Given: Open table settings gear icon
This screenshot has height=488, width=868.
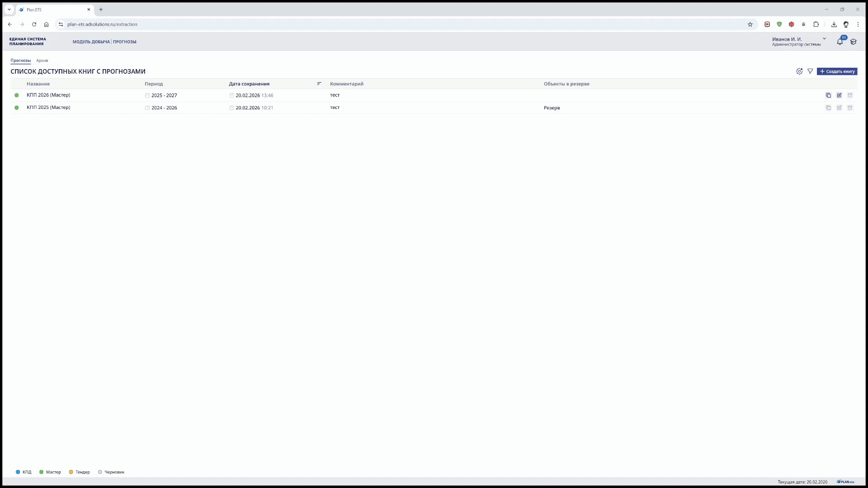Looking at the screenshot, I should pos(799,71).
